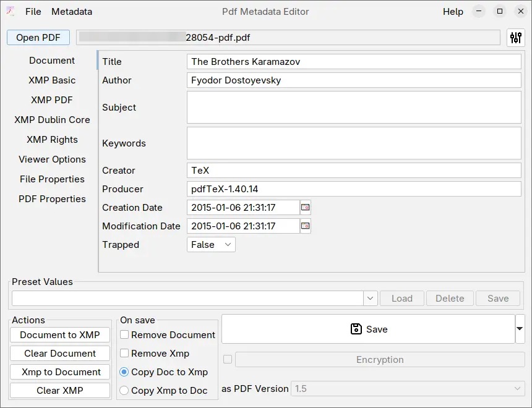Click the Open PDF button
The image size is (532, 408).
tap(38, 37)
